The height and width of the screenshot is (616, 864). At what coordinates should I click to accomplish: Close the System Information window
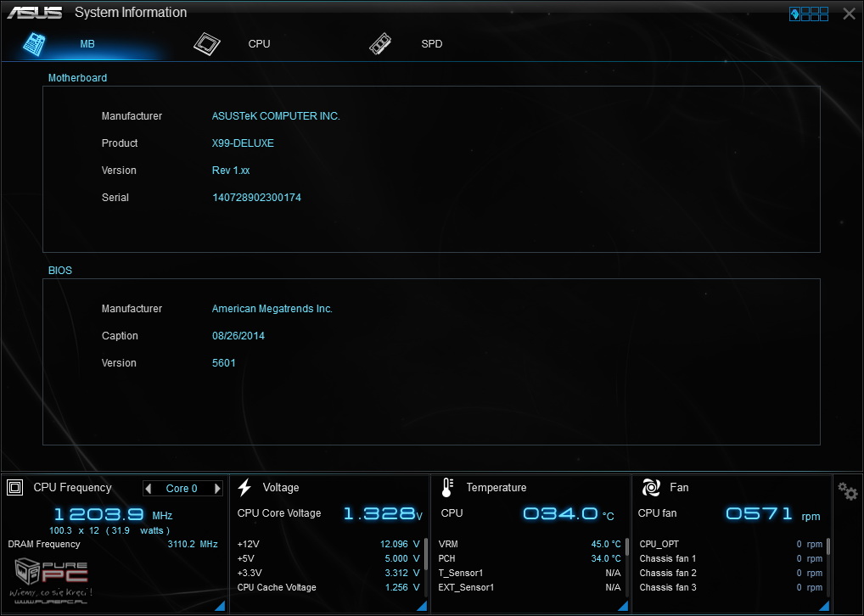[849, 14]
